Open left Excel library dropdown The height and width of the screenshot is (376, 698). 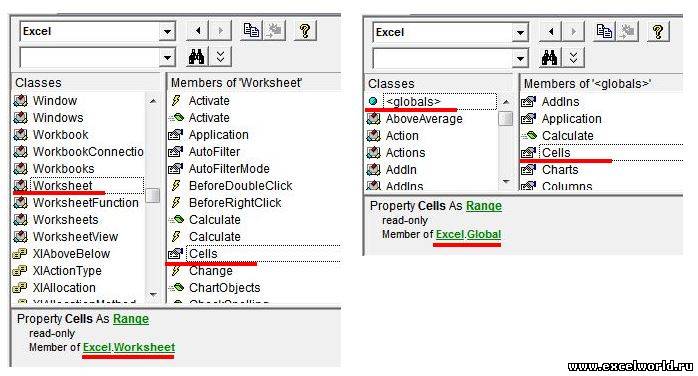(x=167, y=32)
